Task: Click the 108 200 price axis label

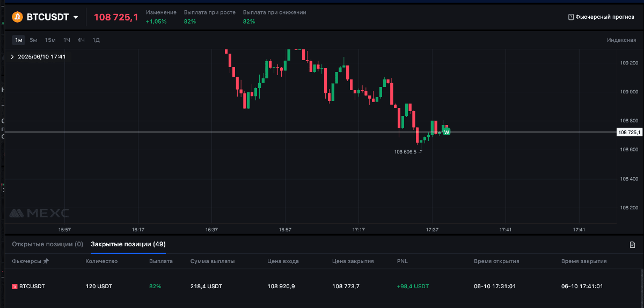Action: click(x=628, y=208)
